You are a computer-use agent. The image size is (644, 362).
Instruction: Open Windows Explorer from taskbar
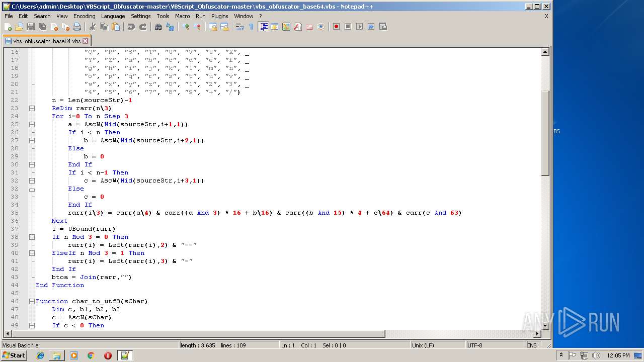57,355
